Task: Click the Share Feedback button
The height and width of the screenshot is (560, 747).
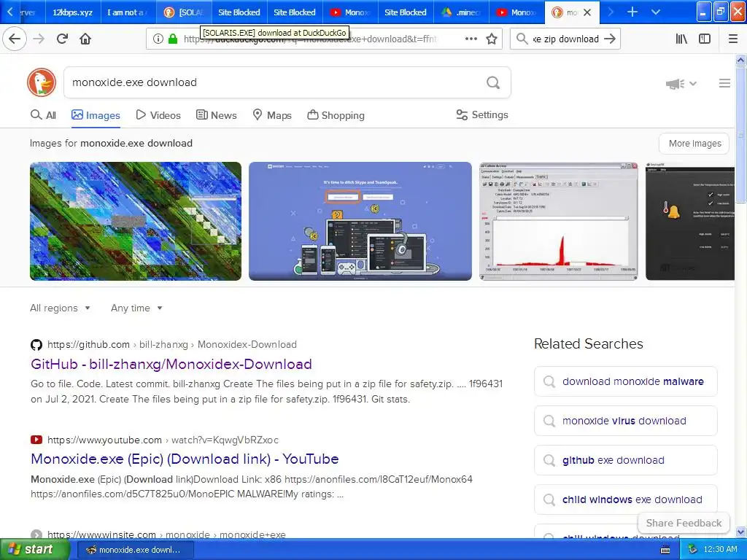Action: pos(684,523)
